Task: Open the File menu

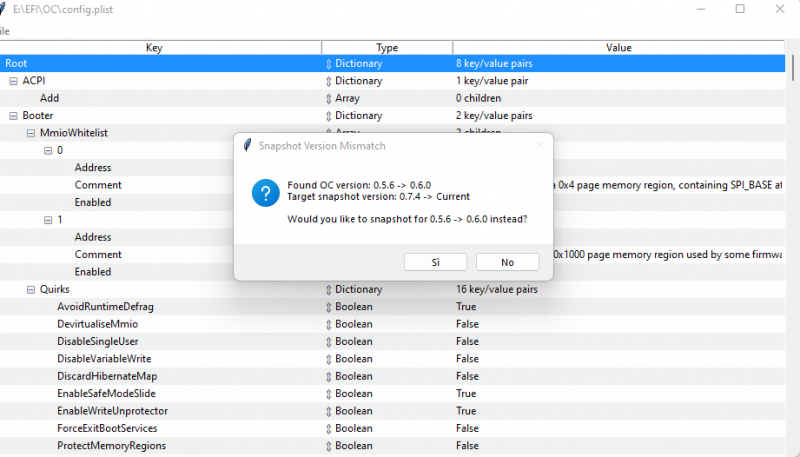Action: tap(5, 31)
